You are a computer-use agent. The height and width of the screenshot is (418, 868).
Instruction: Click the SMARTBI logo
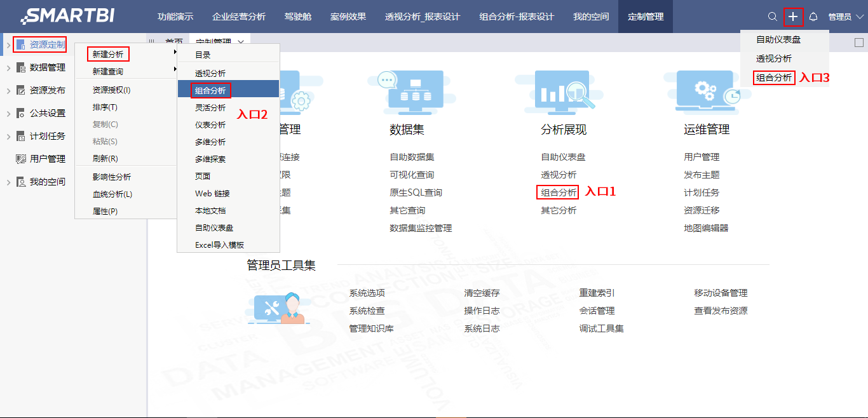point(67,16)
